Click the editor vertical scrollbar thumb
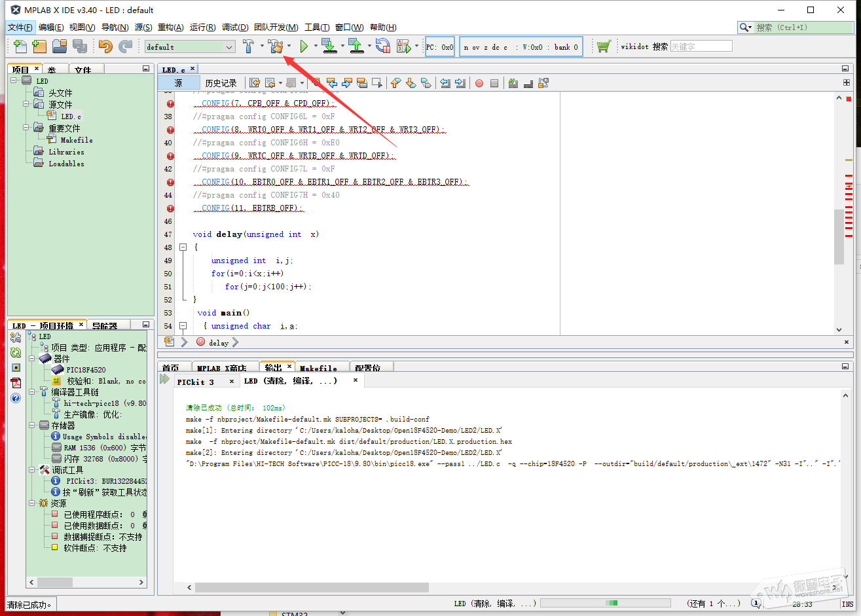The height and width of the screenshot is (616, 861). [839, 236]
